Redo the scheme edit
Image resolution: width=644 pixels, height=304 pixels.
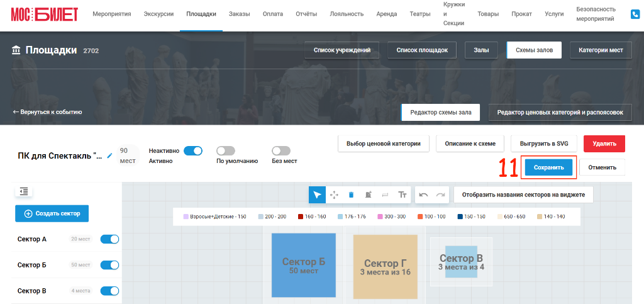tap(440, 194)
